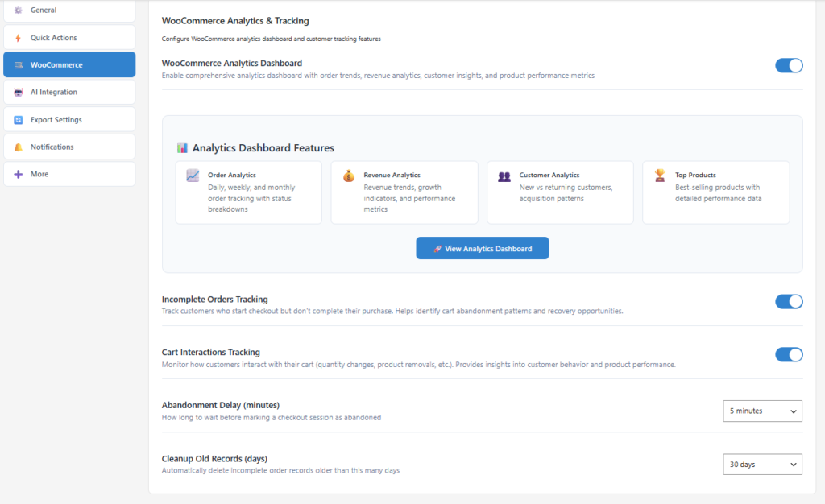This screenshot has height=504, width=825.
Task: Click the 'Daily, weekly, and monthly order tracking' description
Action: (251, 198)
